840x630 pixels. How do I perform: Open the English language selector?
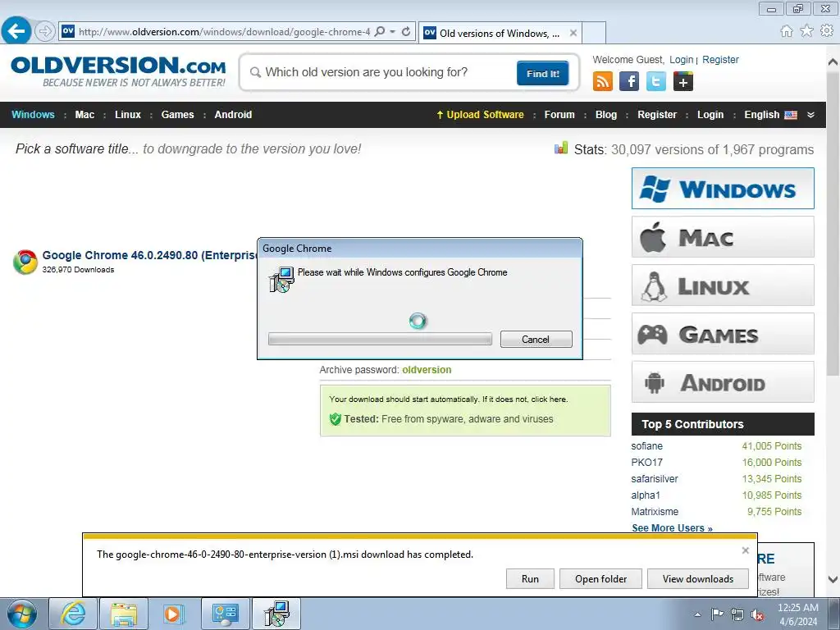(x=770, y=115)
